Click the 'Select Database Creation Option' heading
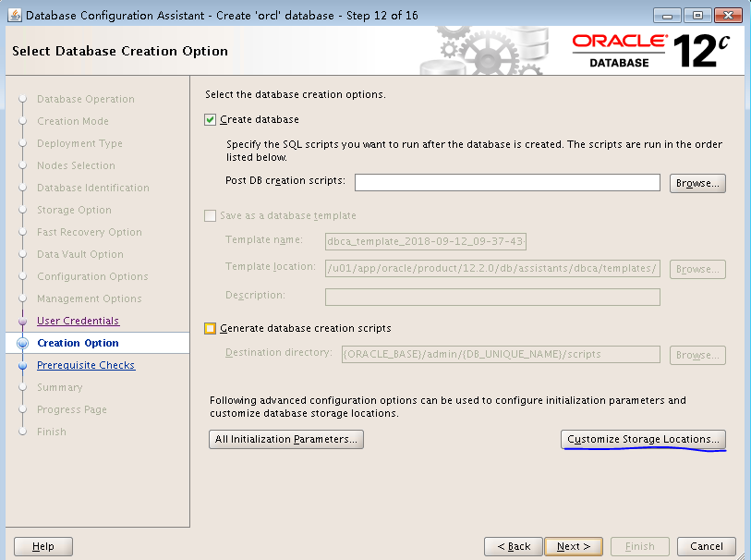The height and width of the screenshot is (560, 751). pos(120,51)
